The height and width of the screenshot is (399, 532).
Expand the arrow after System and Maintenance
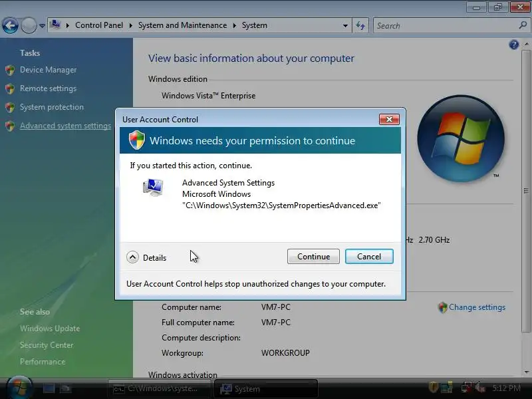pyautogui.click(x=235, y=25)
